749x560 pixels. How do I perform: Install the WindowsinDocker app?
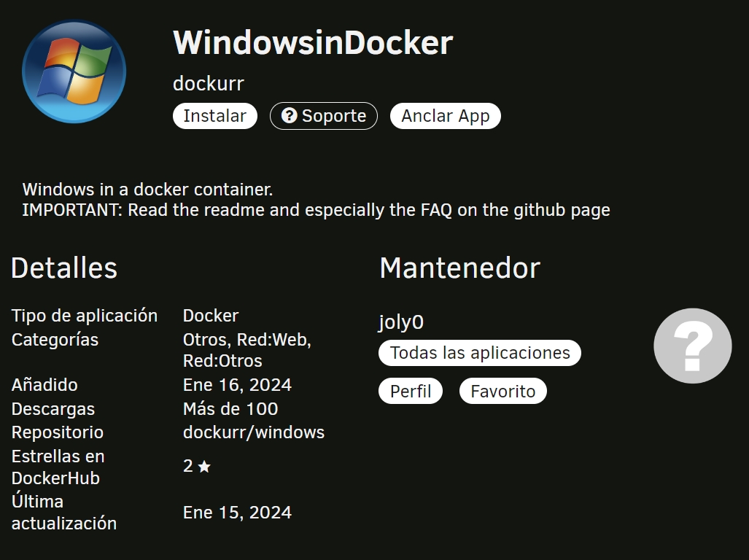pyautogui.click(x=215, y=116)
